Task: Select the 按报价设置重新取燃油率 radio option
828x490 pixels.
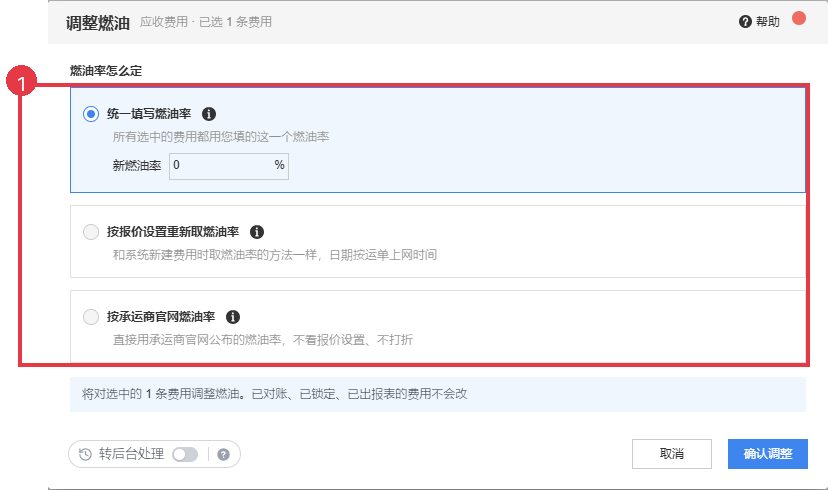Action: (x=91, y=232)
